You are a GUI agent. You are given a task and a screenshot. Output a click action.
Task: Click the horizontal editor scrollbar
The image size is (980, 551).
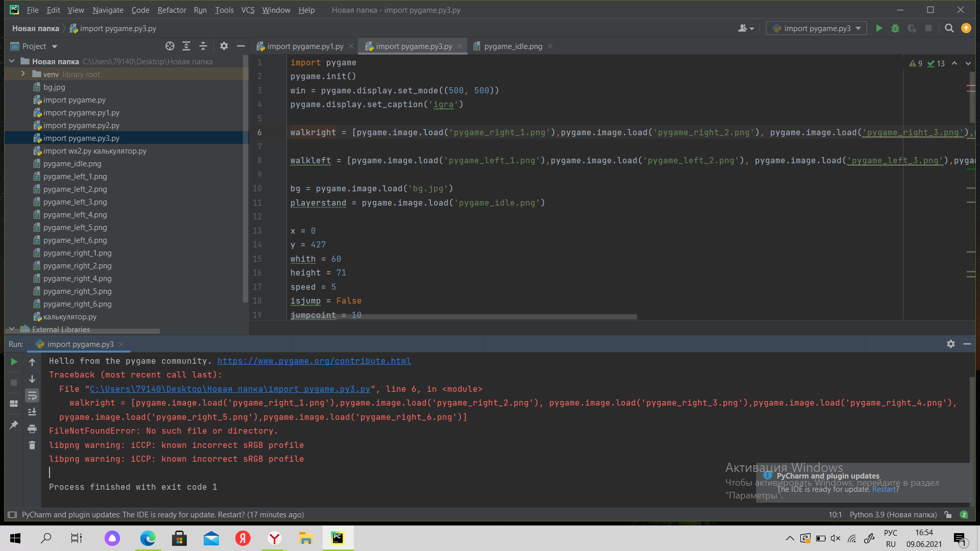tap(463, 317)
